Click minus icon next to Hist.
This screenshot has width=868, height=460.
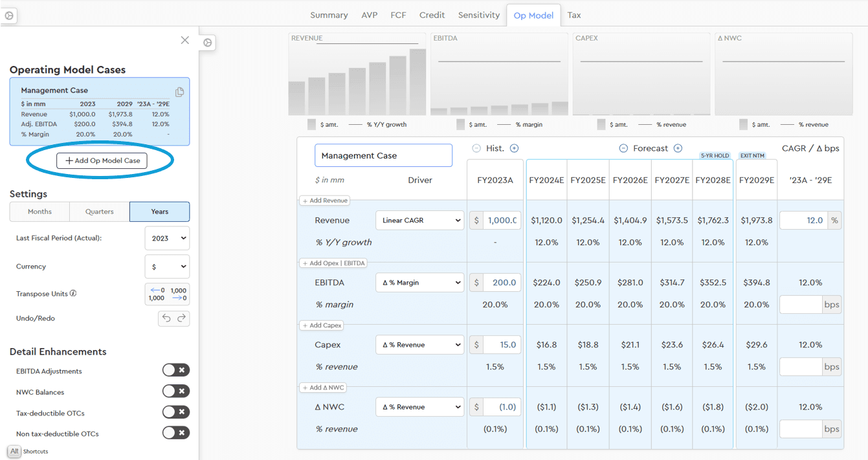pyautogui.click(x=476, y=148)
